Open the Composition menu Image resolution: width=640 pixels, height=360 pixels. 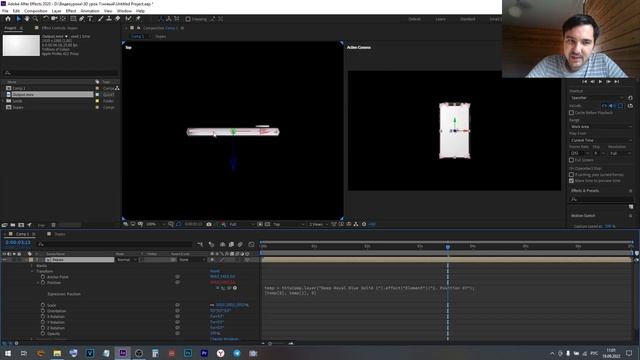[x=36, y=11]
